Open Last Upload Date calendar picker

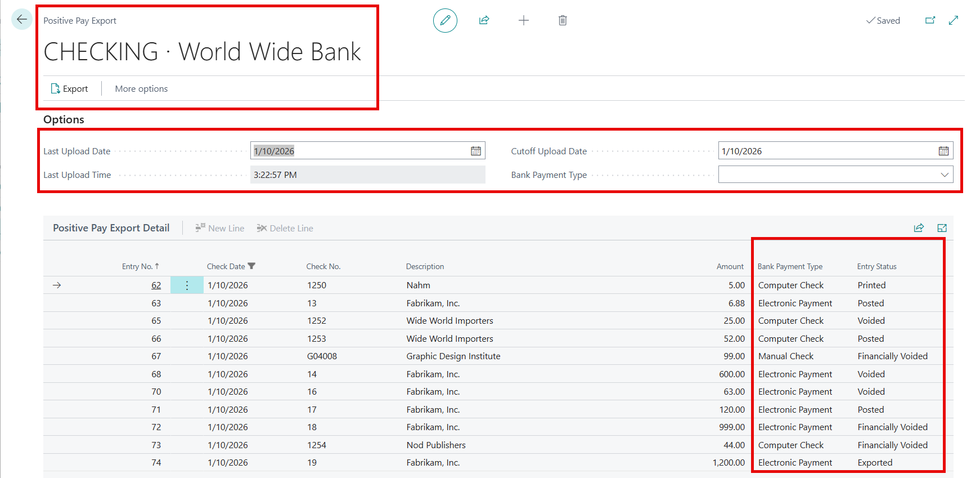click(x=476, y=151)
